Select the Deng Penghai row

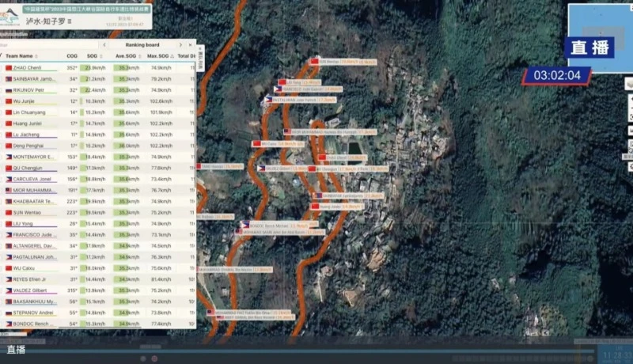[97, 146]
